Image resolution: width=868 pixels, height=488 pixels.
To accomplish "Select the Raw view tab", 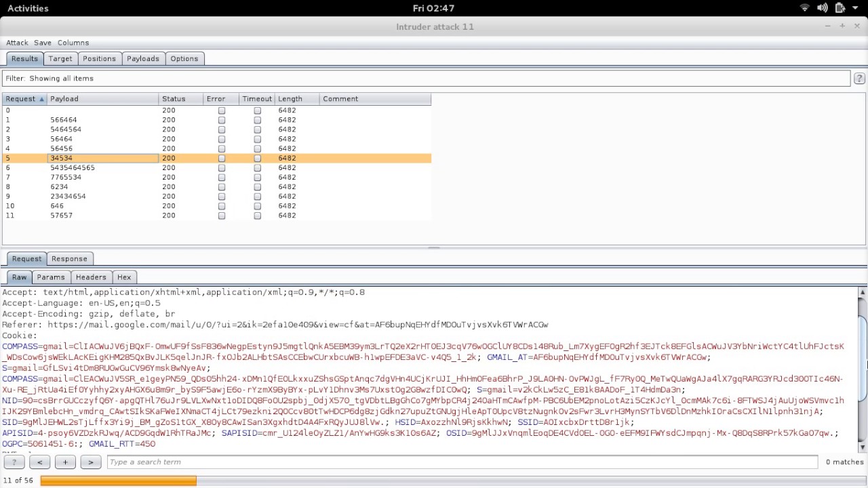I will pyautogui.click(x=19, y=277).
